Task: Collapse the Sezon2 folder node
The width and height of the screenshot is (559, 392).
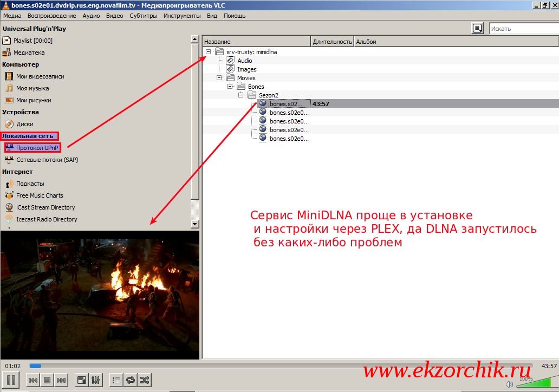Action: click(240, 95)
